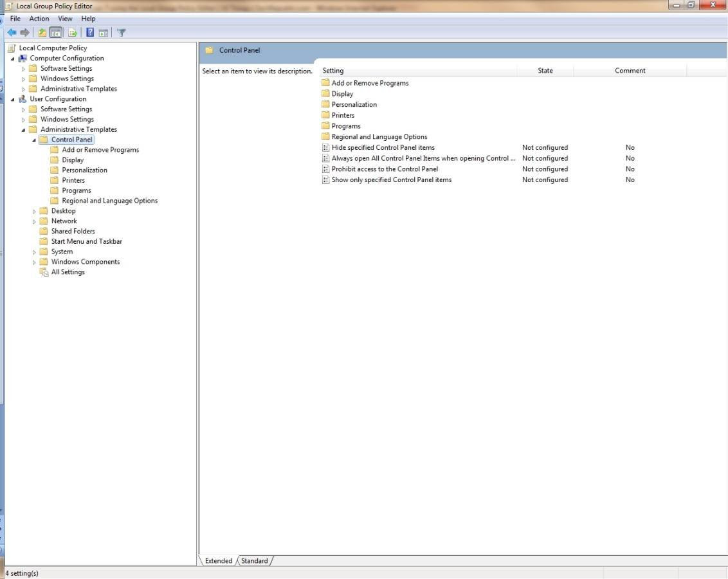The width and height of the screenshot is (728, 579).
Task: Click the All Settings icon in tree
Action: coord(44,272)
